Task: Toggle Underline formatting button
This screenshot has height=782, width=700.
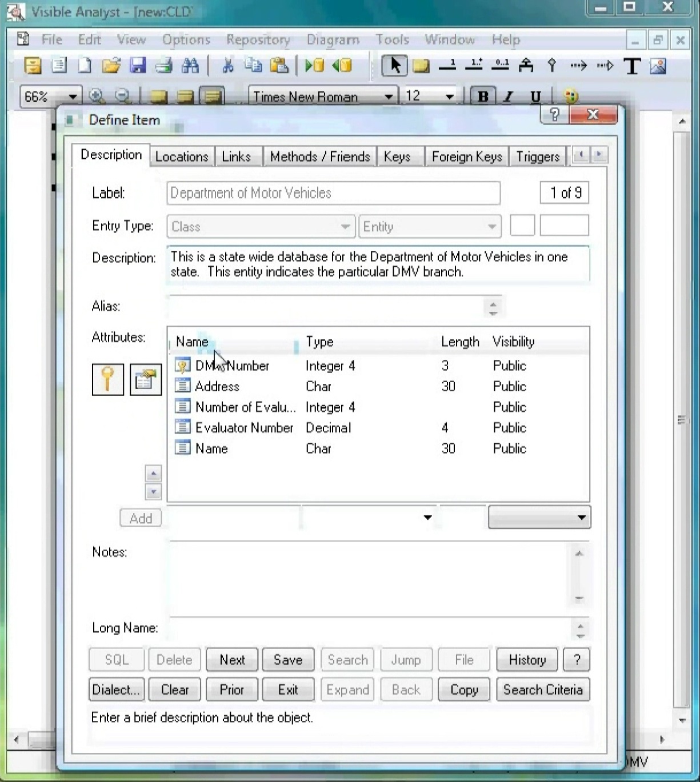Action: 535,97
